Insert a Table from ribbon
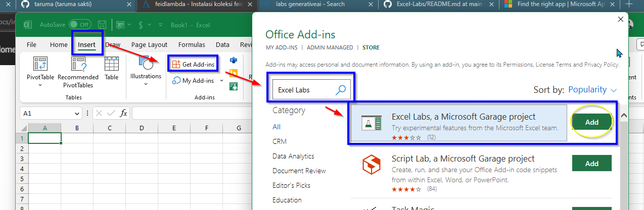 click(112, 68)
